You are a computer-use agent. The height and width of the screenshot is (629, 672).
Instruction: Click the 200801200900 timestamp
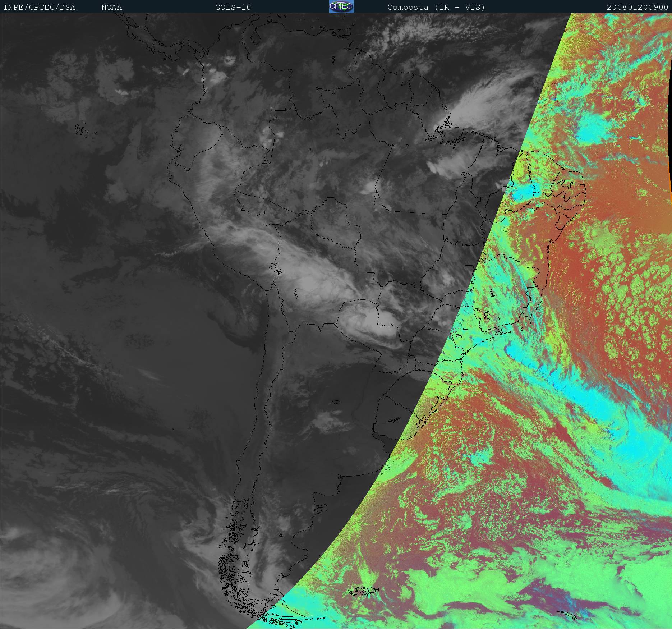click(x=638, y=7)
